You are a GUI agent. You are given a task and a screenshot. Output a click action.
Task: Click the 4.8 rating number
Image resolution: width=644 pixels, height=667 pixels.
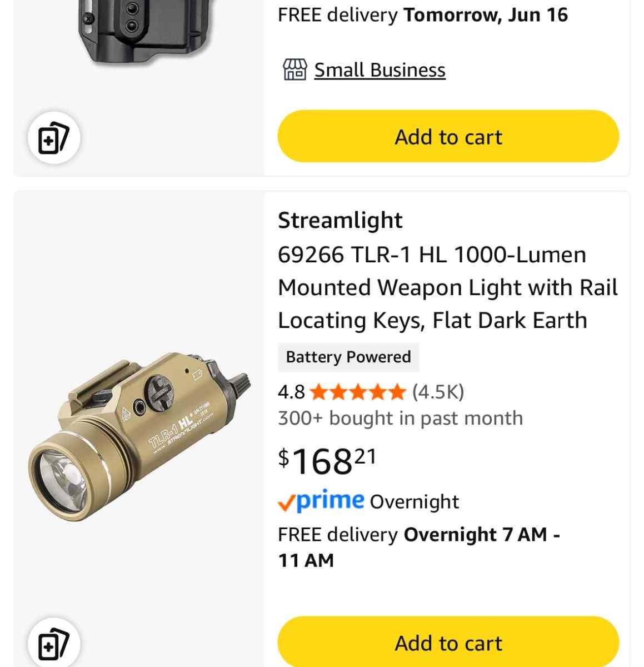(x=292, y=392)
